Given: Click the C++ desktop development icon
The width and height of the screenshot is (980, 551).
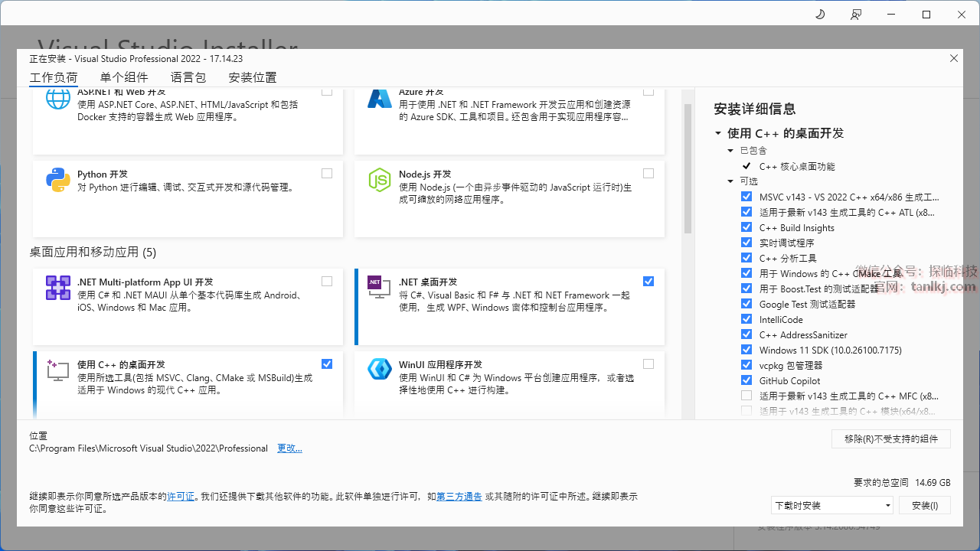Looking at the screenshot, I should coord(58,369).
